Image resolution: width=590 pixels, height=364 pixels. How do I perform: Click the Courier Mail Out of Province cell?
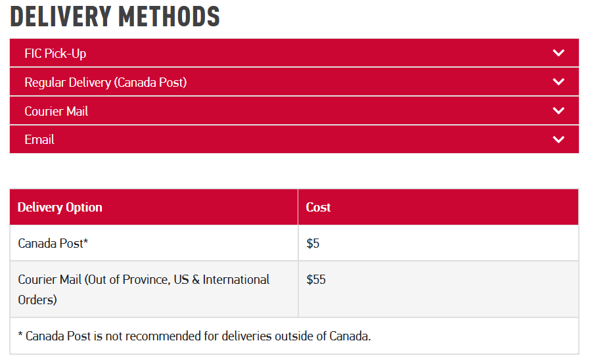coord(143,289)
